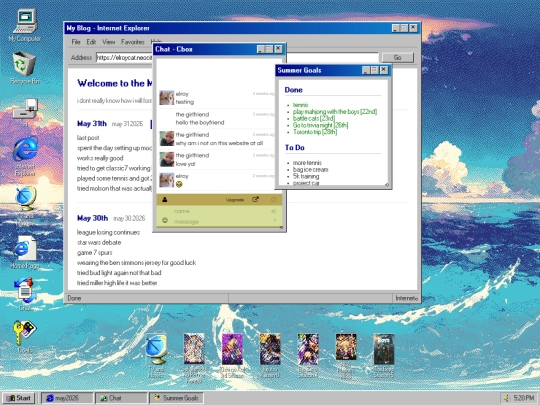Click the refresh circle icon in the Cbox toolbar

(x=273, y=199)
